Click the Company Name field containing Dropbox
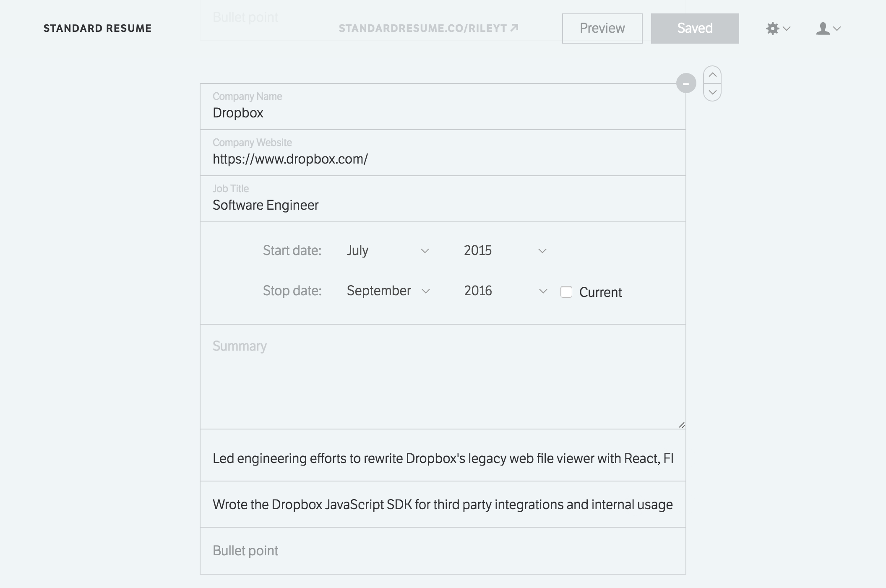Image resolution: width=886 pixels, height=588 pixels. [443, 112]
